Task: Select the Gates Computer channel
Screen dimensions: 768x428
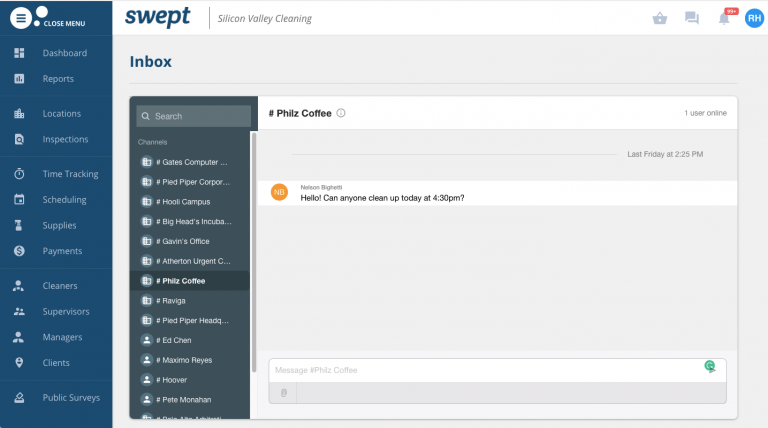Action: pos(190,162)
